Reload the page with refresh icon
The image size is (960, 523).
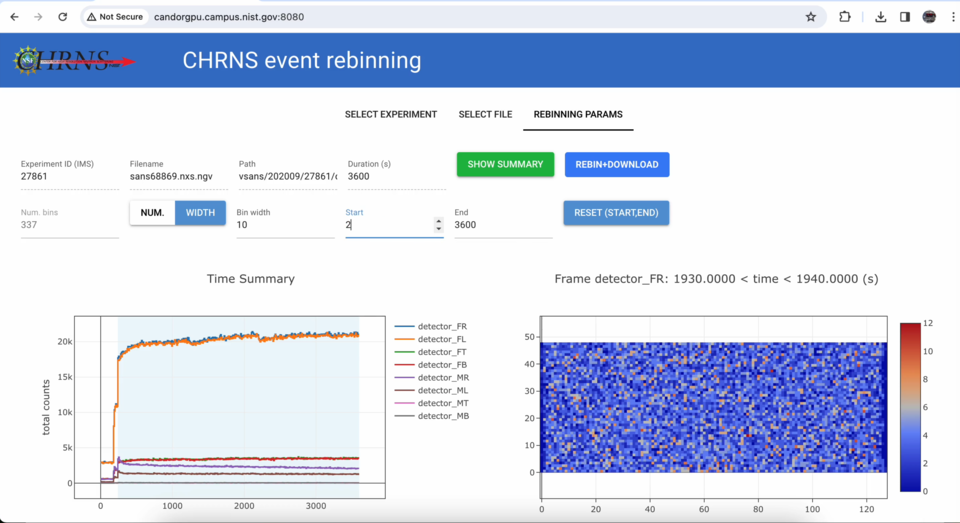[x=62, y=17]
